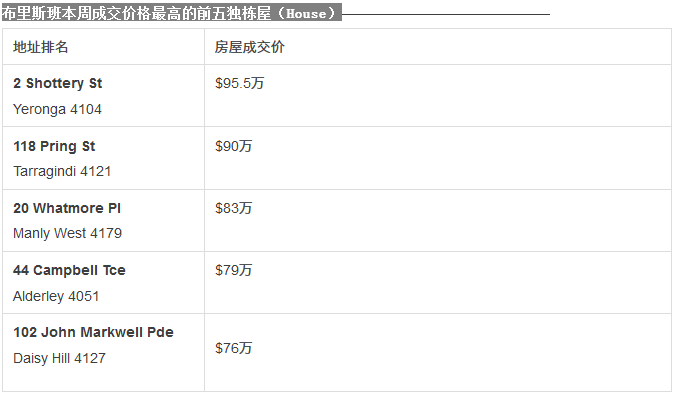Click the horizontal line beside the heading
676x395 pixels.
446,14
